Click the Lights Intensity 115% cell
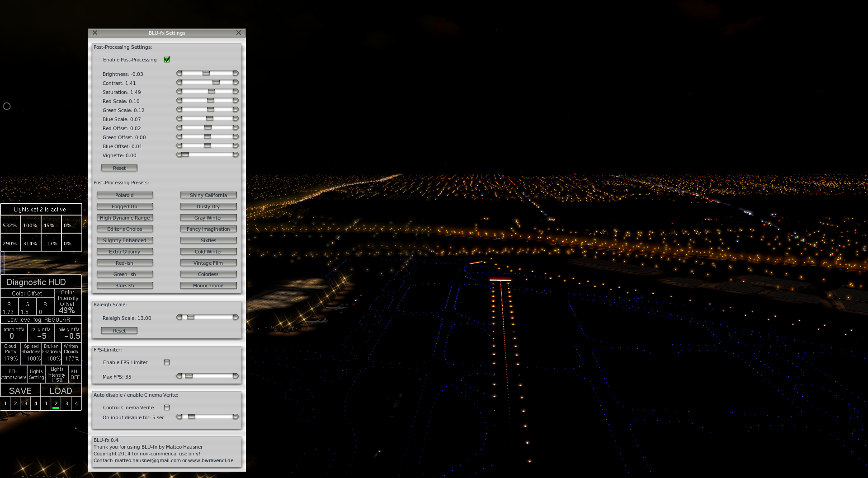Image resolution: width=868 pixels, height=478 pixels. pyautogui.click(x=57, y=375)
